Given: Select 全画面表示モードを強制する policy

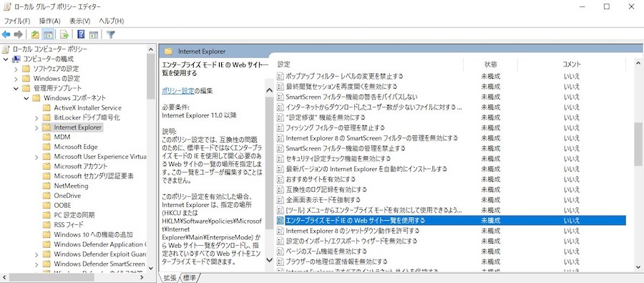Looking at the screenshot, I should (323, 200).
